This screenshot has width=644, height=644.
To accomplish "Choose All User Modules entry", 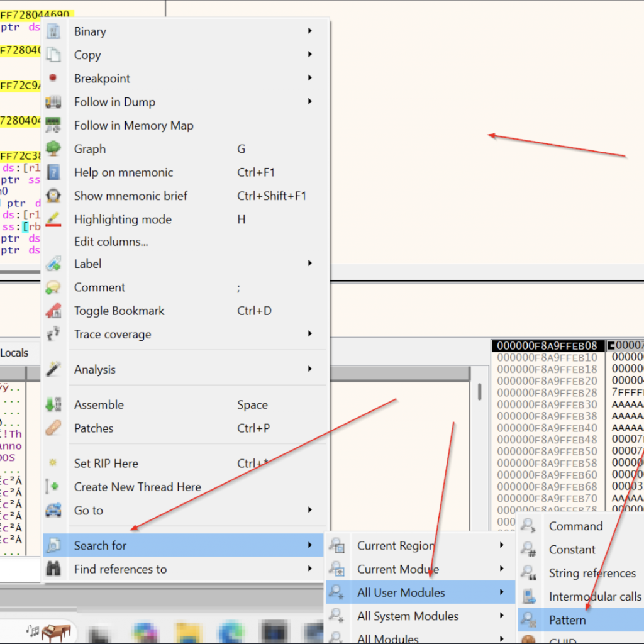I will tap(401, 592).
